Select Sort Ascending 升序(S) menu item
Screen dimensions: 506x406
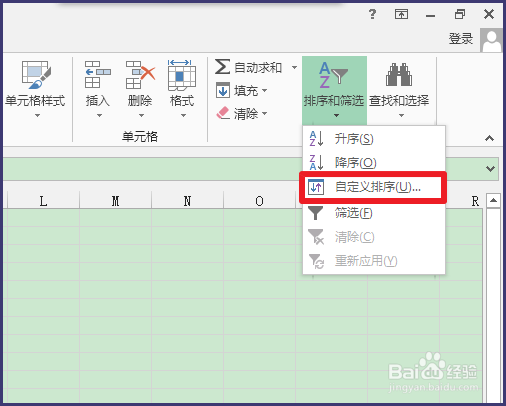tap(374, 139)
